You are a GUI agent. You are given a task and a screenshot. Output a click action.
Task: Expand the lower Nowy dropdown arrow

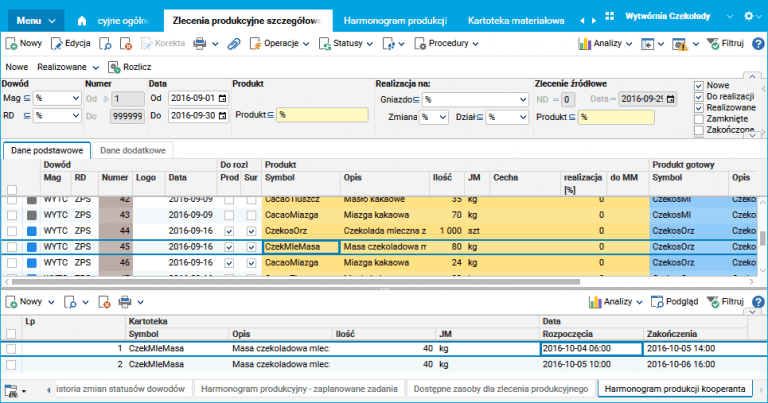tap(51, 303)
